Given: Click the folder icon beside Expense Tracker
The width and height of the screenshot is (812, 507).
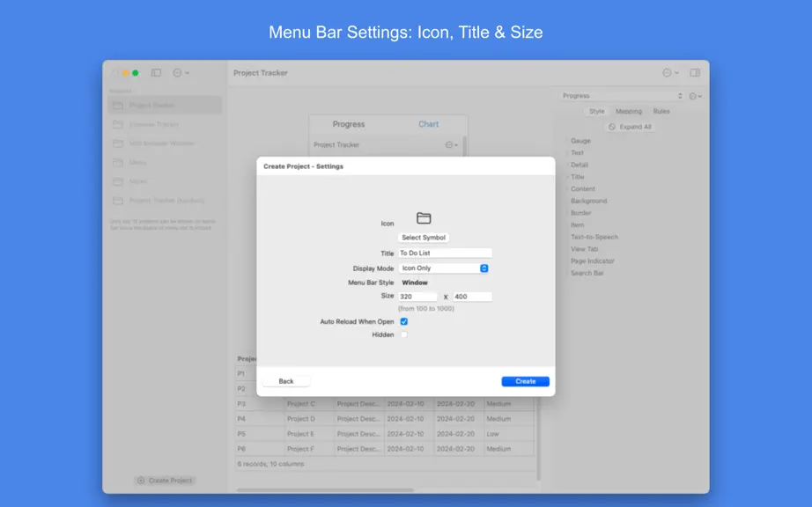Looking at the screenshot, I should [x=118, y=124].
